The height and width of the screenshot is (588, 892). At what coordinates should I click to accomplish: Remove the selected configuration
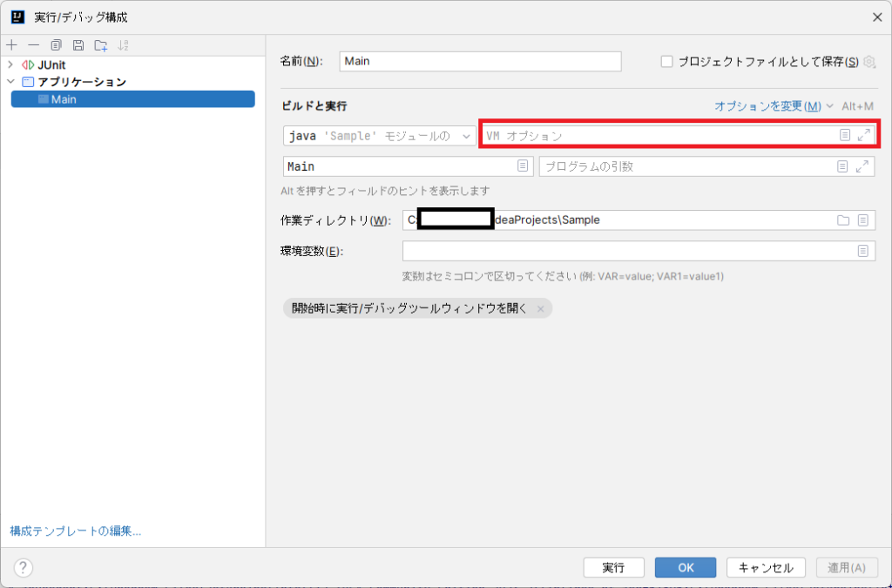tap(33, 45)
